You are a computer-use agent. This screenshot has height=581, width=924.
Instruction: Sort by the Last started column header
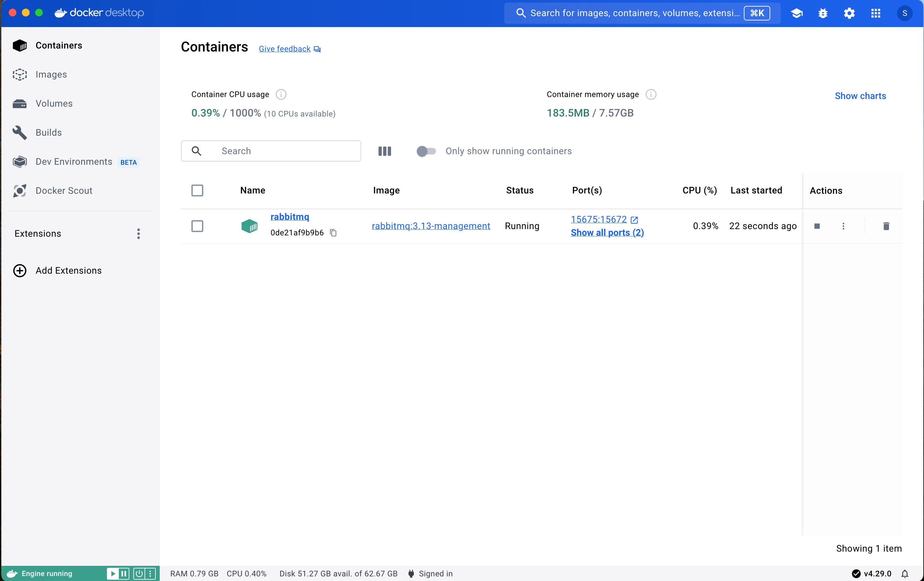(x=756, y=190)
